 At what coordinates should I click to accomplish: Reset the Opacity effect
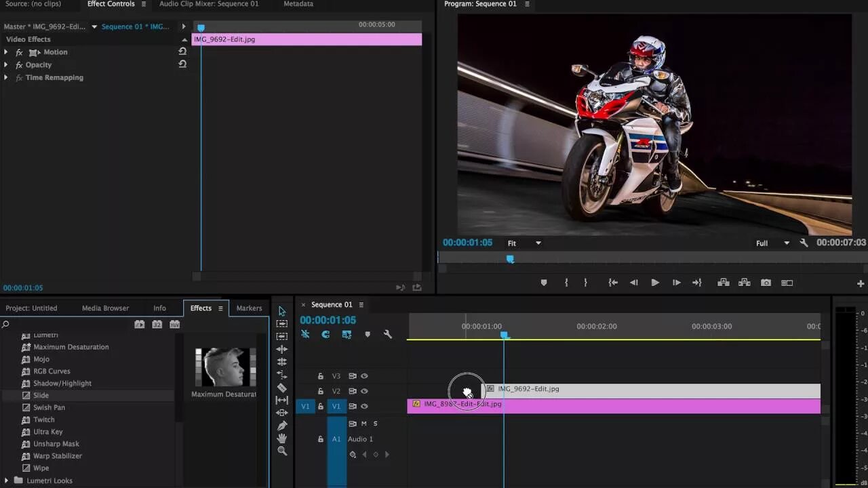(x=182, y=64)
